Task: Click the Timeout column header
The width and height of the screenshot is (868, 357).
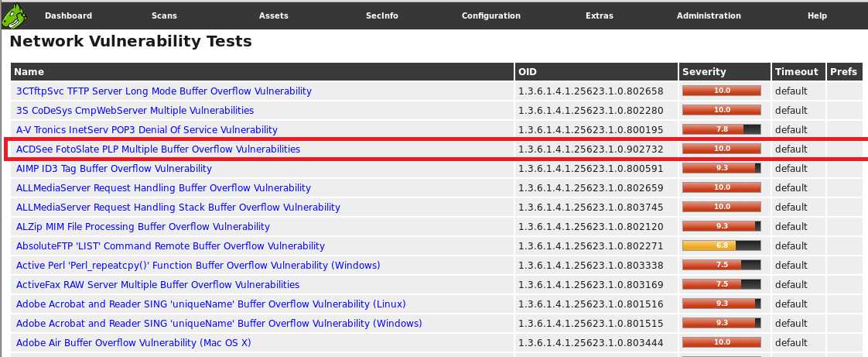Action: click(x=797, y=71)
